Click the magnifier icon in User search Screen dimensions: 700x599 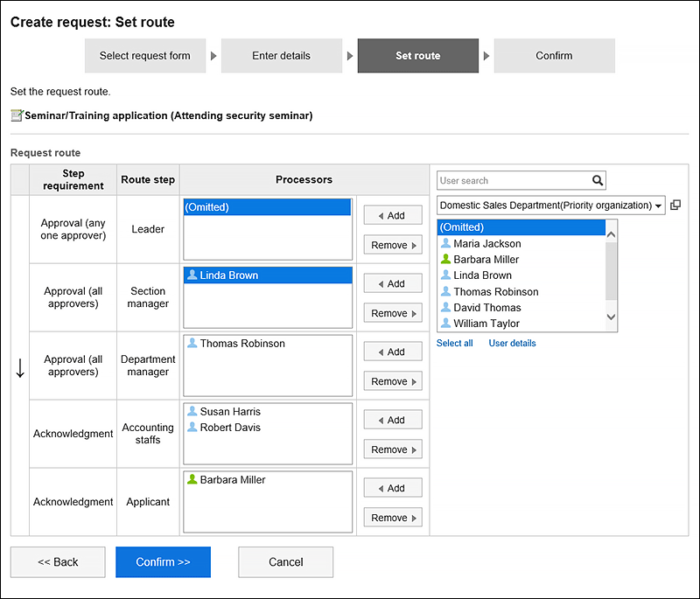[598, 180]
